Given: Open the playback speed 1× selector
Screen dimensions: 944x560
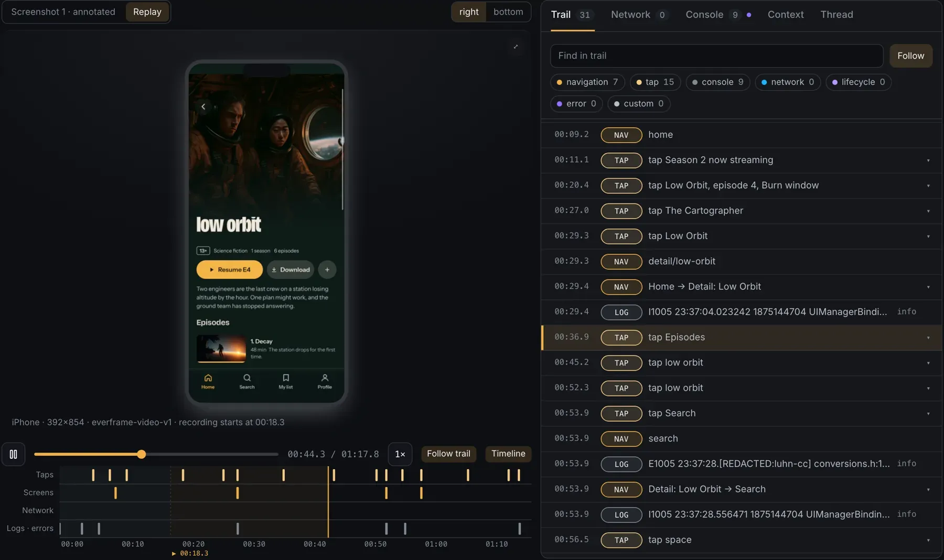Looking at the screenshot, I should pyautogui.click(x=400, y=454).
